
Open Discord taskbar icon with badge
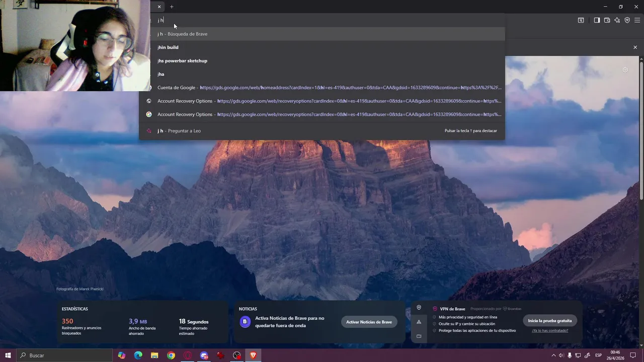[x=204, y=355]
